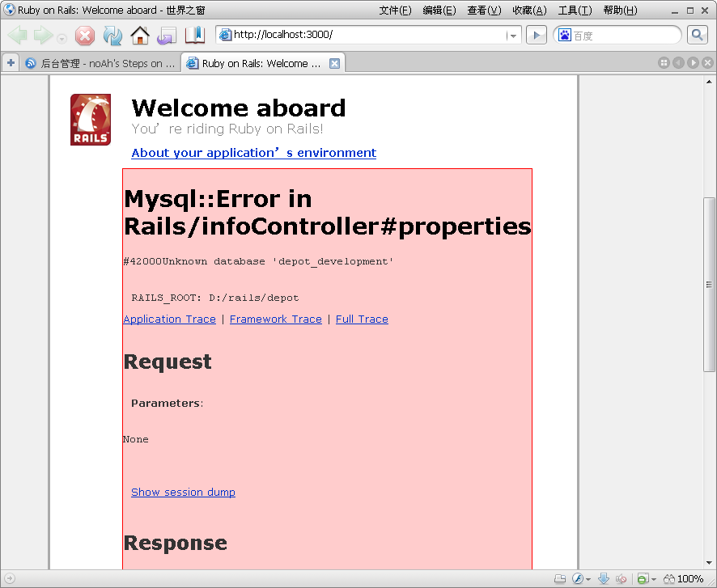This screenshot has height=588, width=717.
Task: Click the Response heading
Action: [x=175, y=543]
